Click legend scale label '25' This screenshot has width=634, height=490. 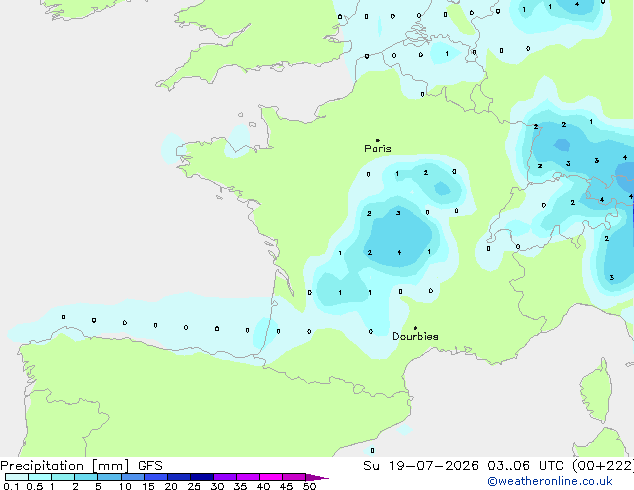[x=194, y=486]
